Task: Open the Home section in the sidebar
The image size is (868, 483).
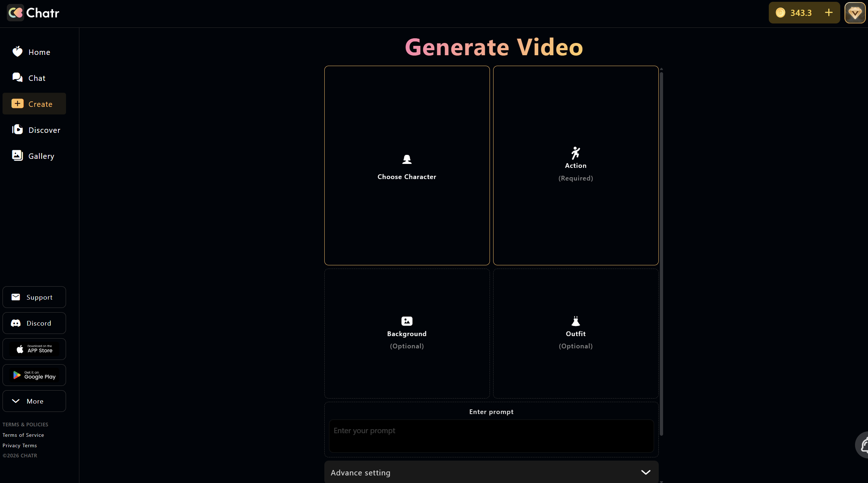Action: click(x=34, y=52)
